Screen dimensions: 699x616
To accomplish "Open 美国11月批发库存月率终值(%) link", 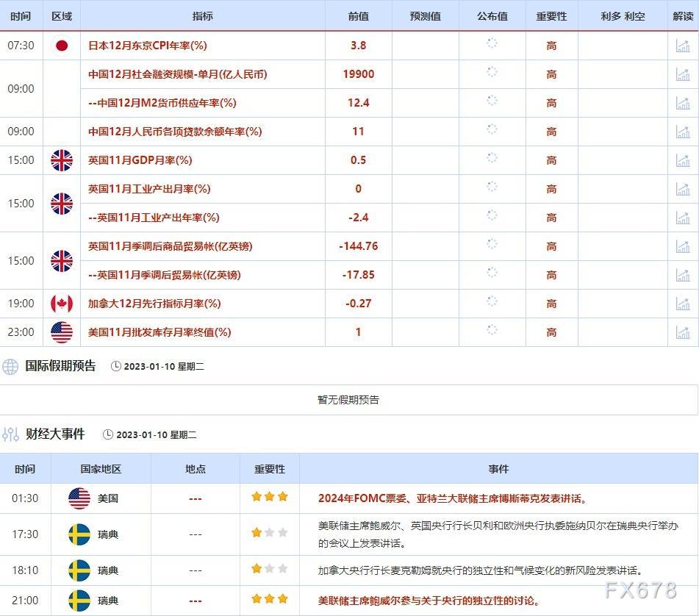I will point(159,332).
